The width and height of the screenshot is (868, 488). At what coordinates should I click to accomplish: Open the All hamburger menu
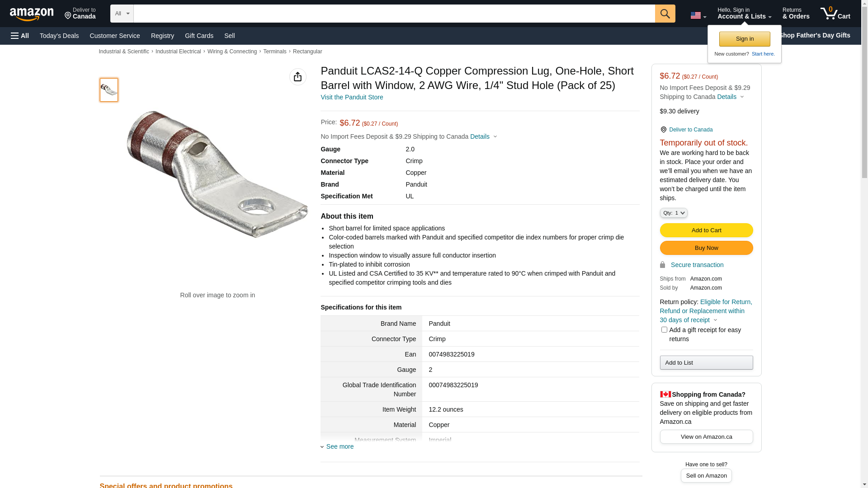20,36
